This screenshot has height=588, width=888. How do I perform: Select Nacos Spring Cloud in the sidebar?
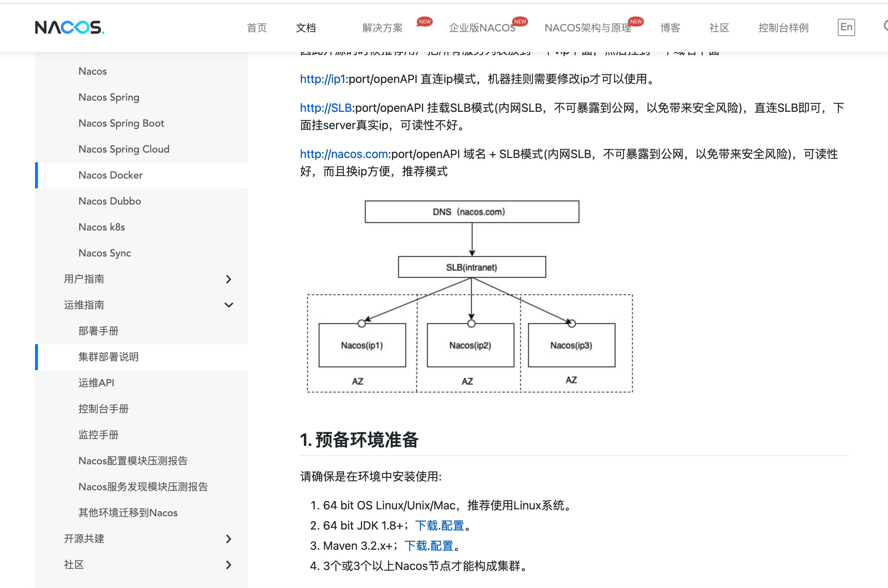(x=124, y=149)
